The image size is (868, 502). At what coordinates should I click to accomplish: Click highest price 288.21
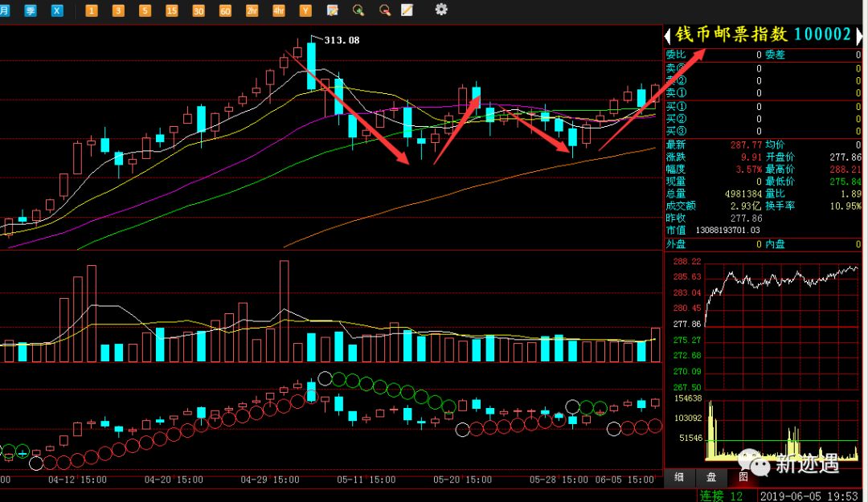pyautogui.click(x=845, y=169)
